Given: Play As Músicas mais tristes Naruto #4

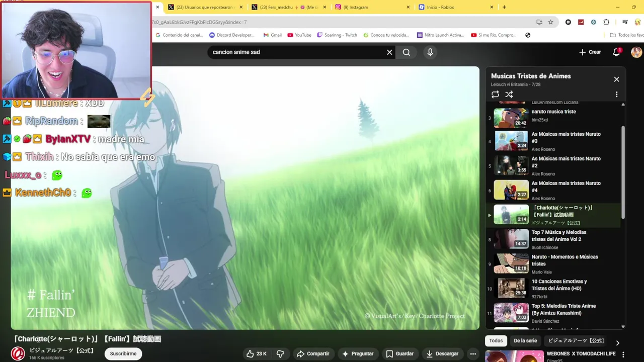Looking at the screenshot, I should 553,190.
